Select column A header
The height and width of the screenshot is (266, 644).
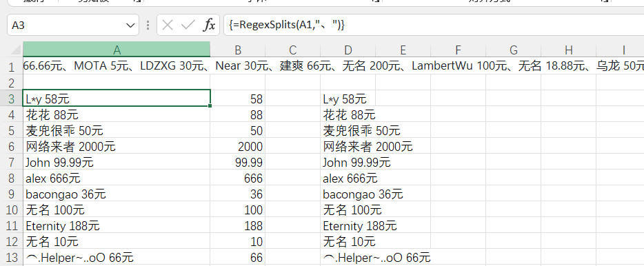(117, 50)
